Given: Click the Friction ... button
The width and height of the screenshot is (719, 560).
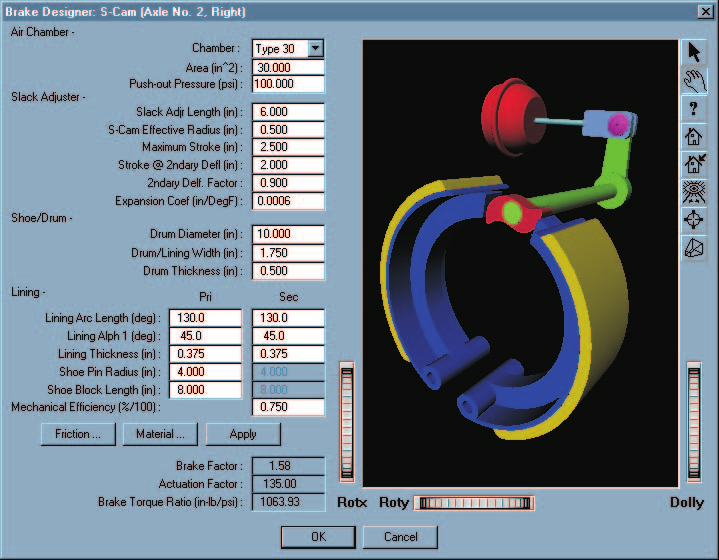Looking at the screenshot, I should pos(78,434).
